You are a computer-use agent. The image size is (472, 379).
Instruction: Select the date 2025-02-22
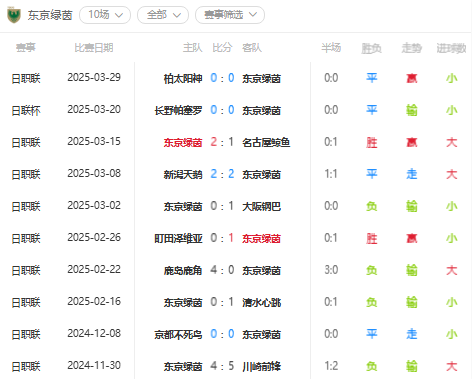(x=94, y=270)
